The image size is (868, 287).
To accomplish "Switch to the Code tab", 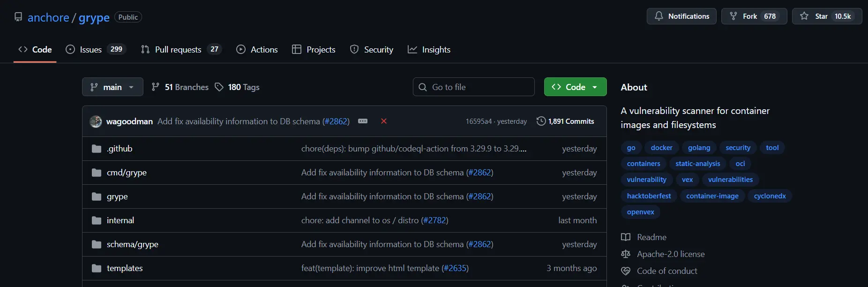I will pos(35,49).
